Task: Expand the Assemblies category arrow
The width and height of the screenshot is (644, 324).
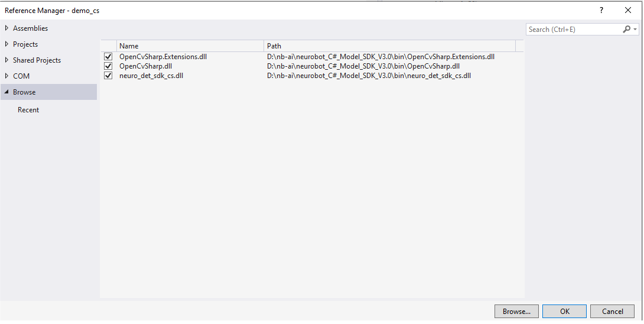Action: (x=6, y=28)
